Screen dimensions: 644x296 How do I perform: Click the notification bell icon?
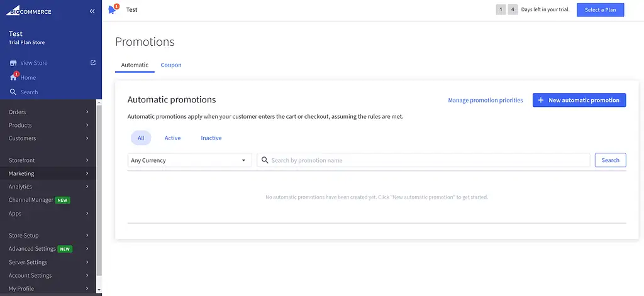pos(113,10)
